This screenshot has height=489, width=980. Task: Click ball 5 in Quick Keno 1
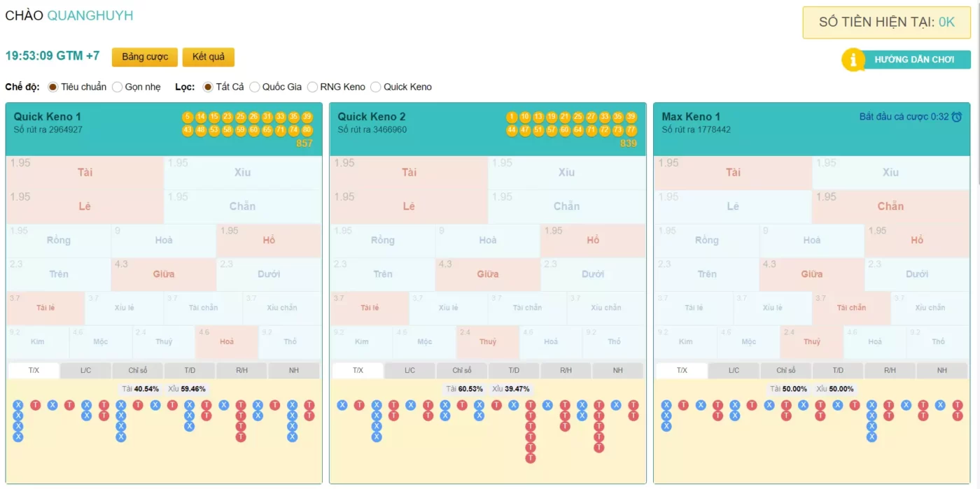point(188,117)
